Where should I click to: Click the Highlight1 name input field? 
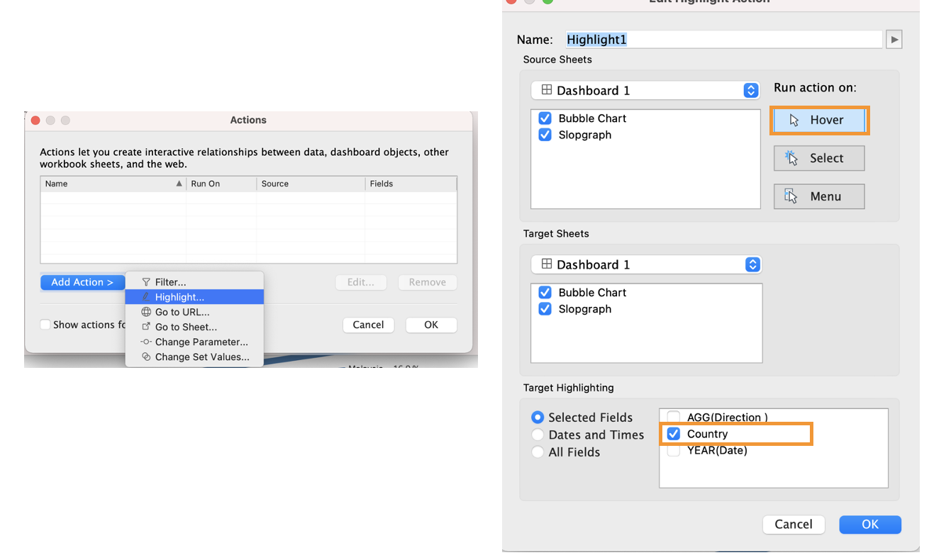pyautogui.click(x=722, y=40)
